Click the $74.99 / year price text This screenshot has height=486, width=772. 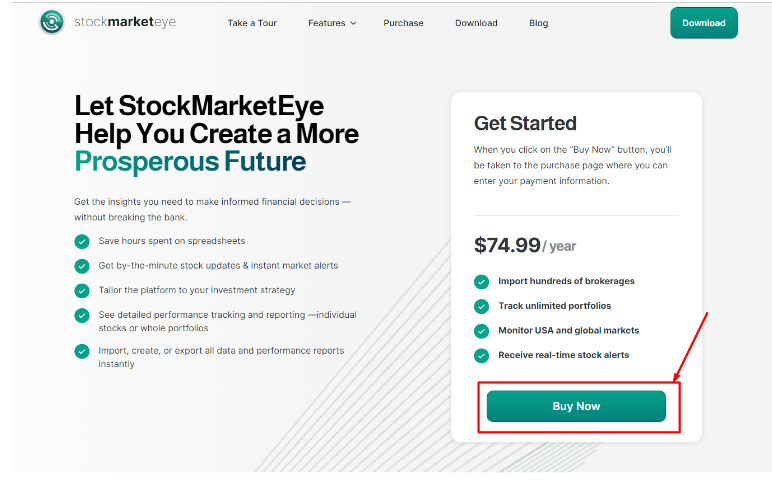[x=525, y=245]
